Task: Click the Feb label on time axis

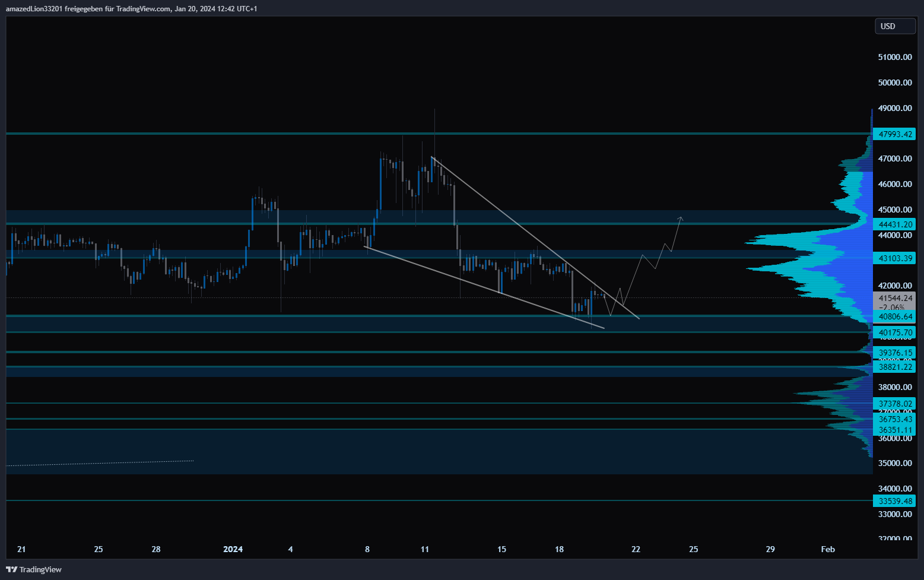Action: [x=828, y=549]
